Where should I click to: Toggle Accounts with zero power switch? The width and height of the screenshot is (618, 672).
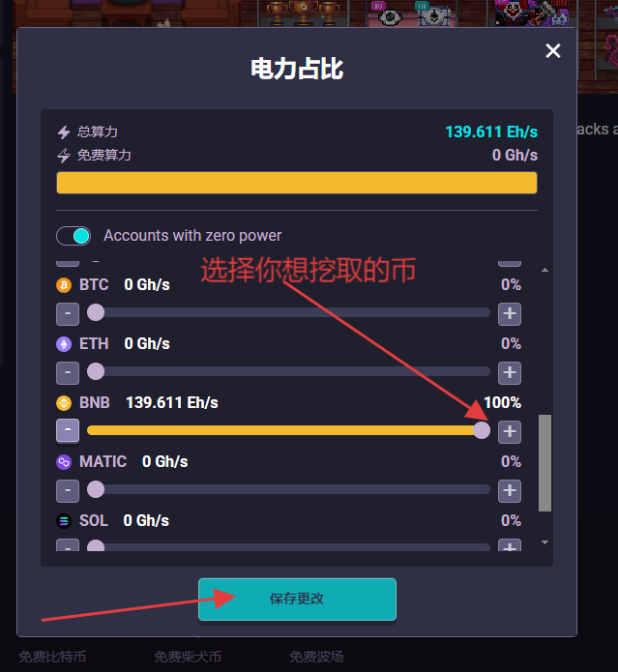point(74,236)
